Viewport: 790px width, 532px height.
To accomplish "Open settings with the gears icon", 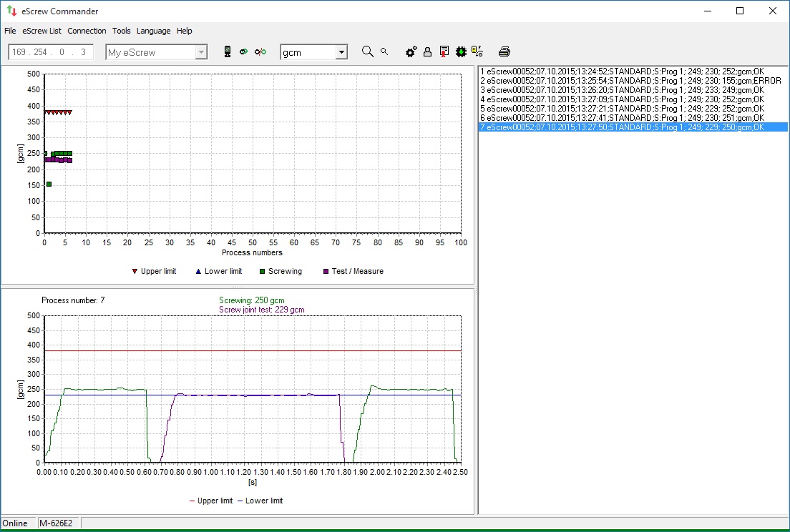I will 411,51.
